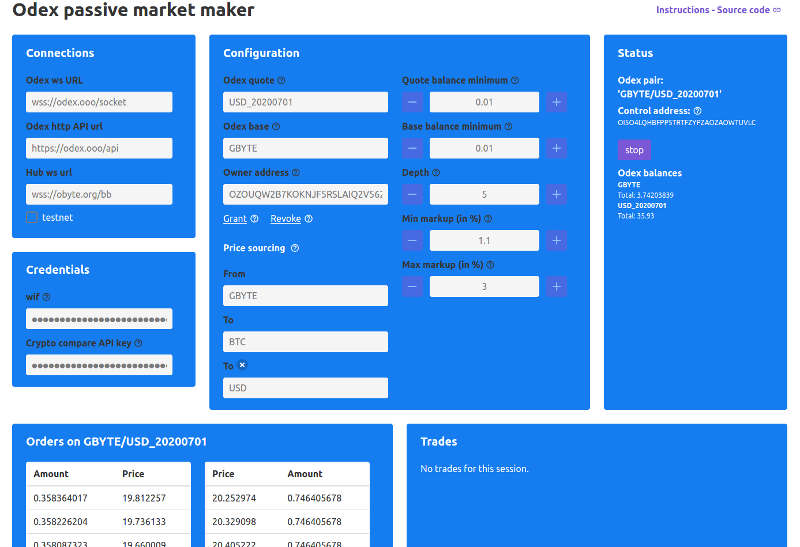
Task: Click the ask price 20.329098
Action: (x=234, y=521)
